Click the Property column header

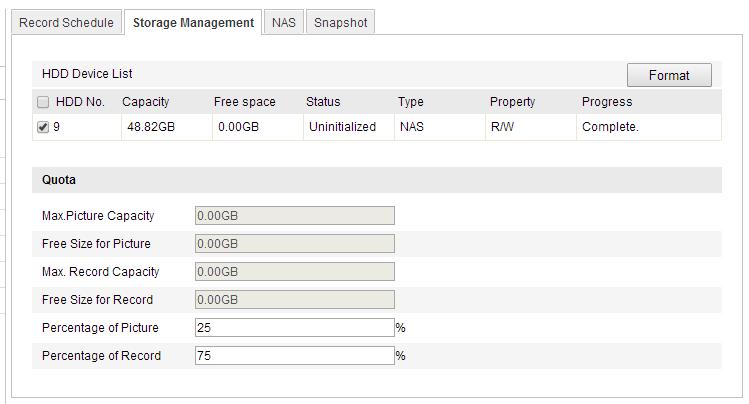[x=512, y=102]
